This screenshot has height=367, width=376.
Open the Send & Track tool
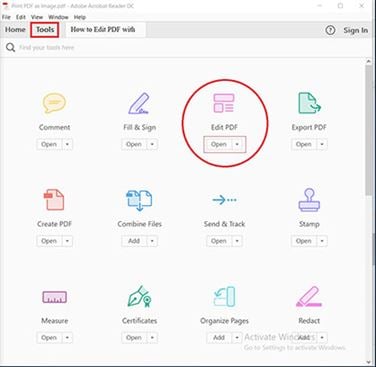[219, 241]
